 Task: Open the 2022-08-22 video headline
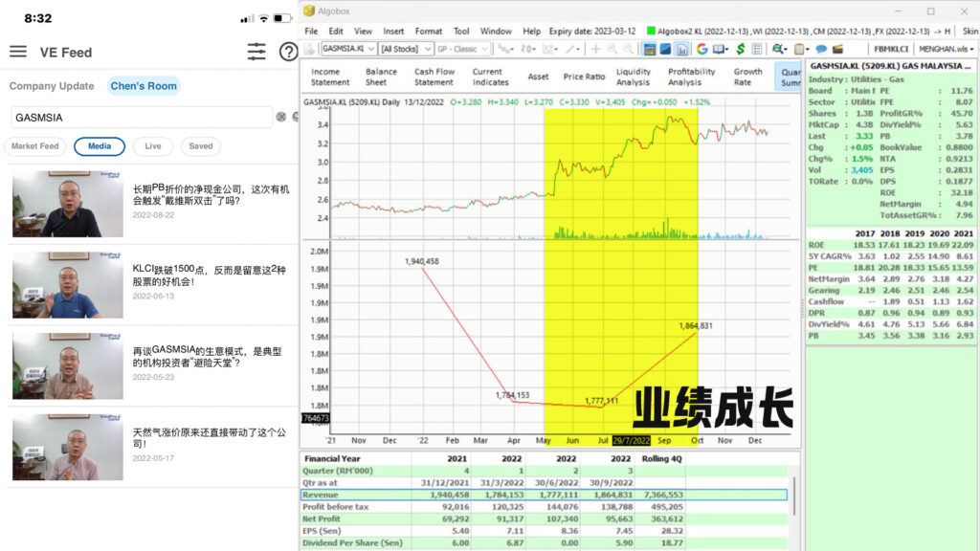(x=211, y=195)
